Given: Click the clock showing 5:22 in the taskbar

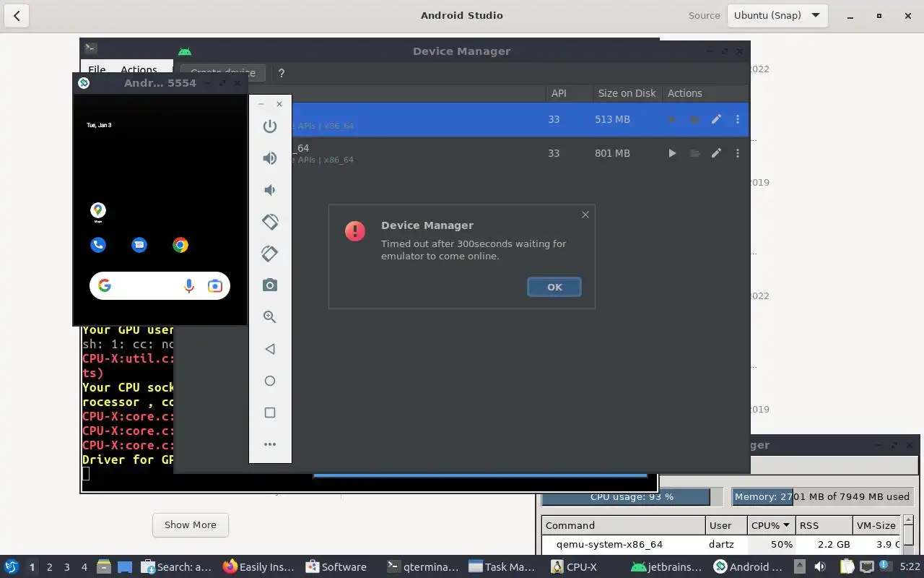Looking at the screenshot, I should click(910, 567).
